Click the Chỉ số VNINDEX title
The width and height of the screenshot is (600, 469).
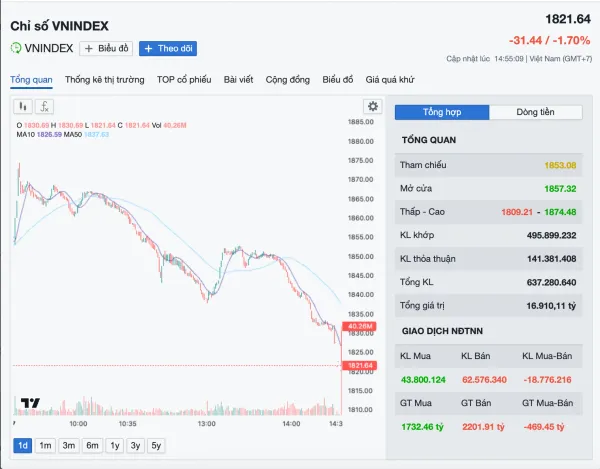[x=59, y=26]
